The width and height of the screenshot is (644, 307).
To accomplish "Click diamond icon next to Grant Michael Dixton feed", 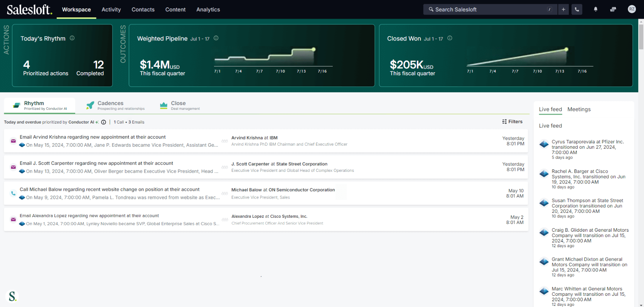I will pos(544,261).
